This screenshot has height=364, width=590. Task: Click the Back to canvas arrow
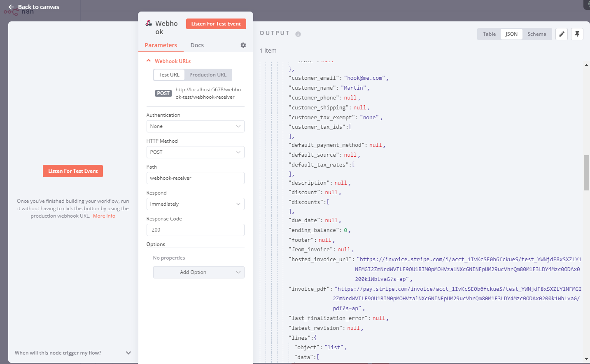11,7
